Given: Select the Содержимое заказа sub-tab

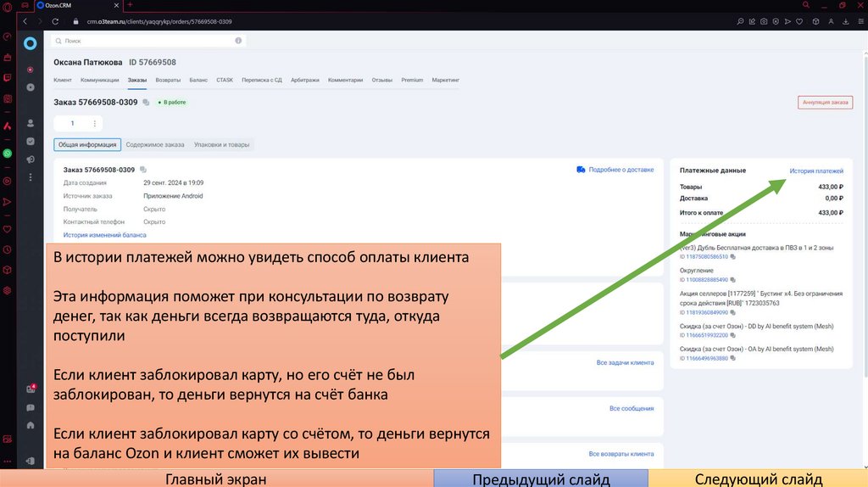Looking at the screenshot, I should pyautogui.click(x=155, y=144).
